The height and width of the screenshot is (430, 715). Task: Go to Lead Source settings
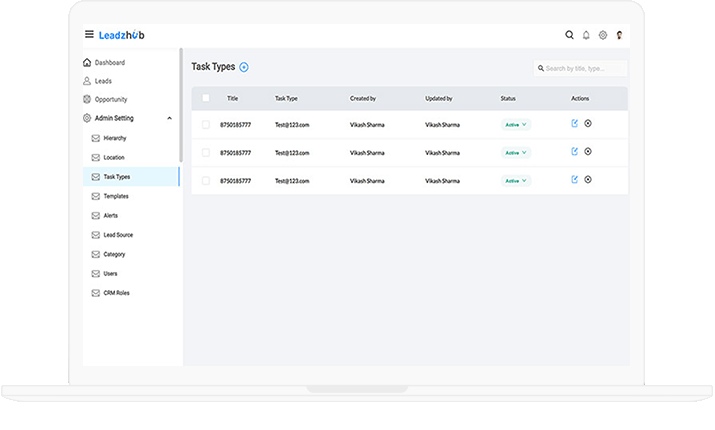pos(118,235)
